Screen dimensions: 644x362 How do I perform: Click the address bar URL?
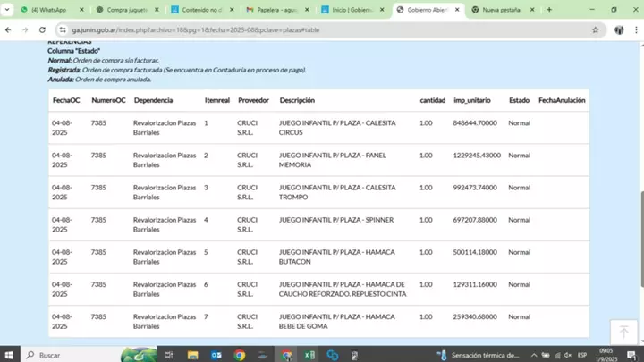click(x=196, y=30)
